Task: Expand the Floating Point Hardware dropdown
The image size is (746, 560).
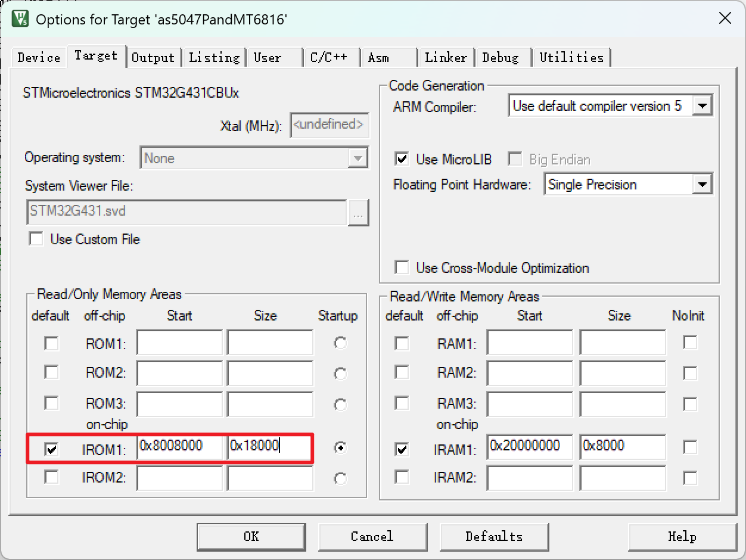Action: coord(629,185)
